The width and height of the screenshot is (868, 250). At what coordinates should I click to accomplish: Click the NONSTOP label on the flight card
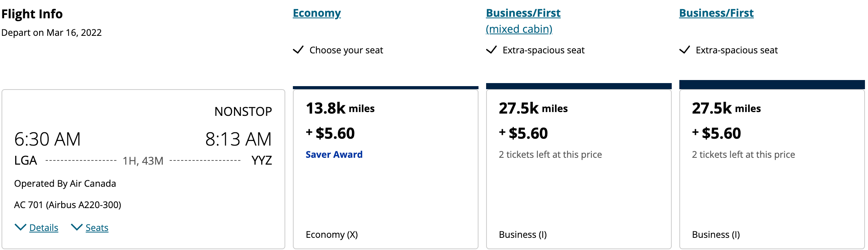[243, 112]
